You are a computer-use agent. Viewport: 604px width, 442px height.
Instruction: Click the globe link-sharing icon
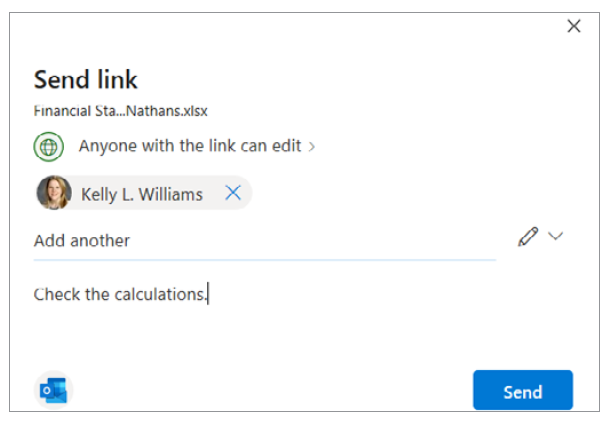point(48,146)
